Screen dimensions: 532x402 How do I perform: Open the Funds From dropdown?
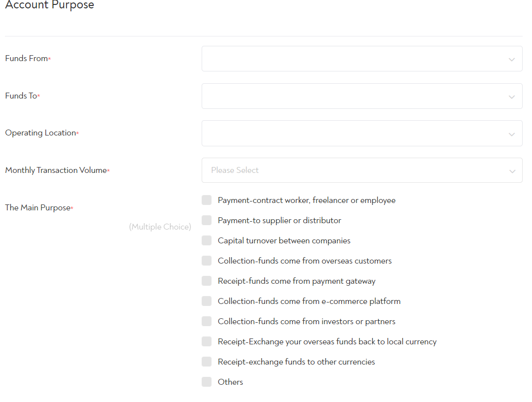coord(361,59)
